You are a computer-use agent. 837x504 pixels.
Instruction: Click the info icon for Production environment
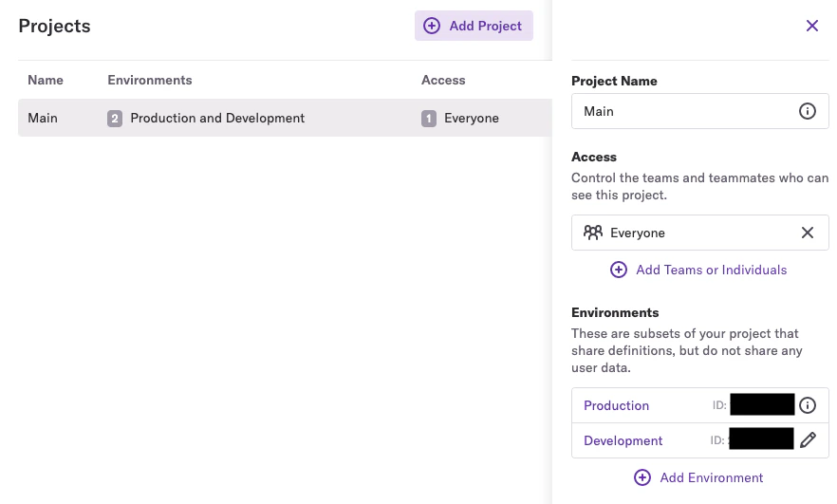[807, 405]
